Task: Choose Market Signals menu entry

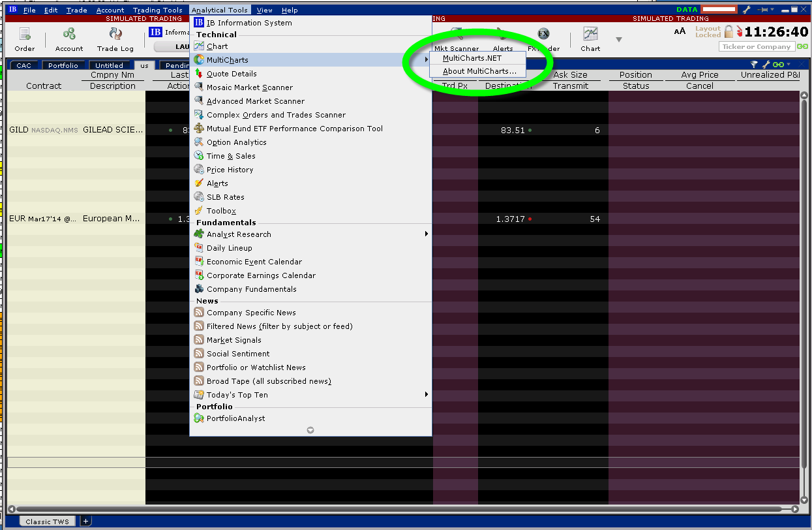Action: point(310,340)
